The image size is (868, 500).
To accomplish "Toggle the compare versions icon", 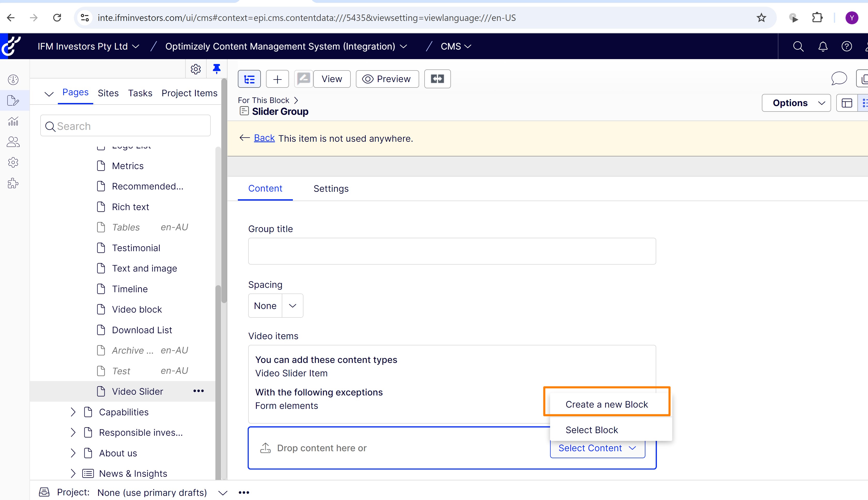I will tap(437, 79).
